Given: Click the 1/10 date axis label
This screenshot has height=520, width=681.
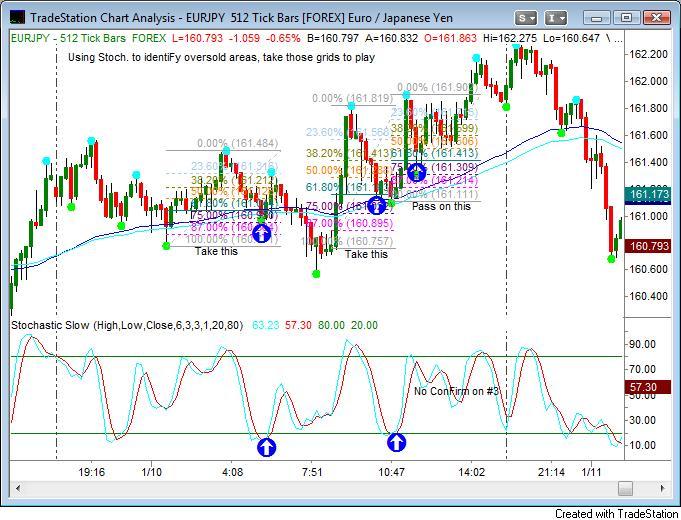Looking at the screenshot, I should (152, 472).
